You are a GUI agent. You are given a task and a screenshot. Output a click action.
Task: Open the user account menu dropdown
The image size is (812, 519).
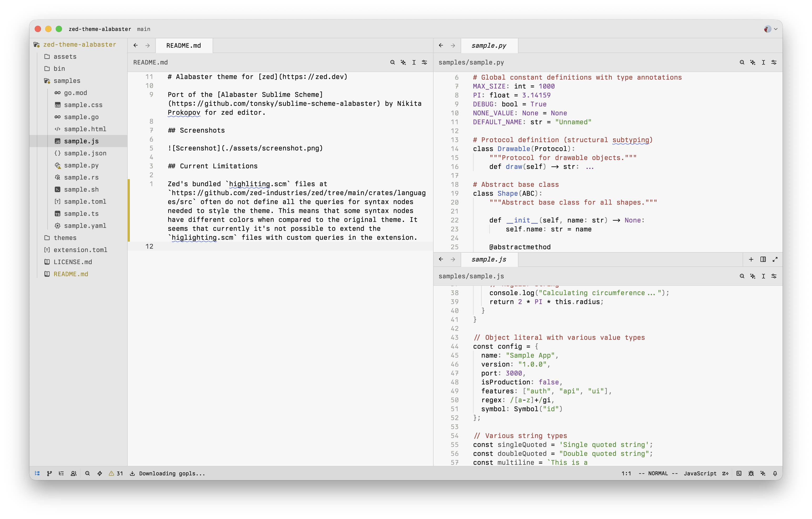point(770,29)
